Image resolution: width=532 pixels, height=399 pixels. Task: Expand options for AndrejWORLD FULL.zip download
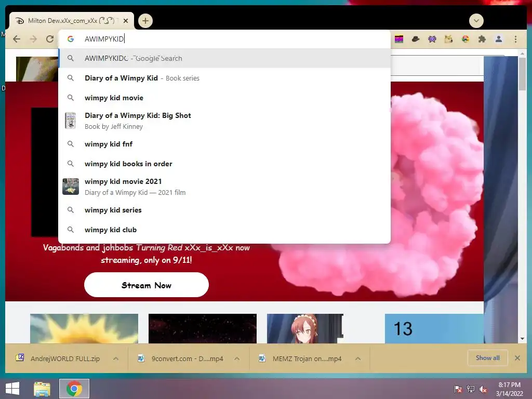(116, 358)
